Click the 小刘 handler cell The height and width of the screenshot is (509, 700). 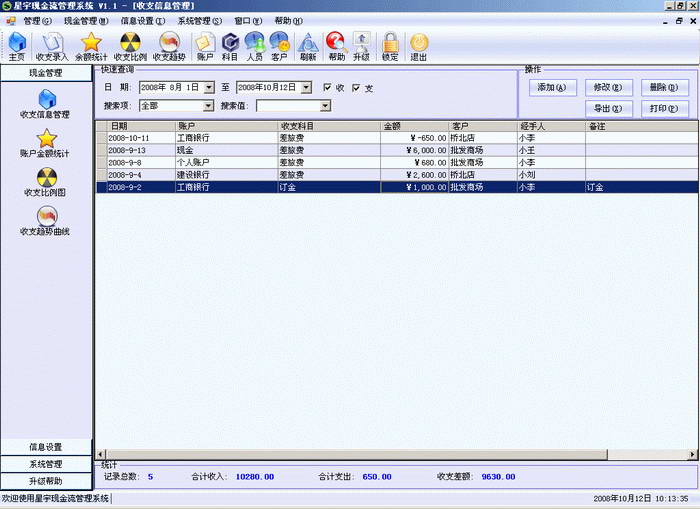point(551,175)
